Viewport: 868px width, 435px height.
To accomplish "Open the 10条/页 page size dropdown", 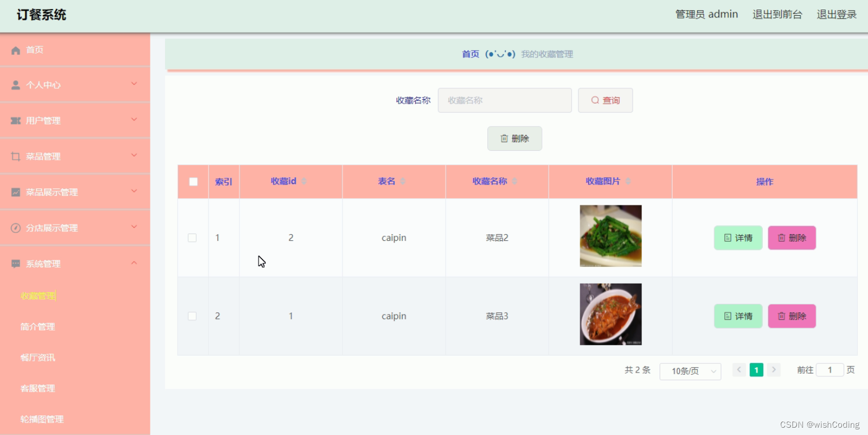I will coord(690,371).
